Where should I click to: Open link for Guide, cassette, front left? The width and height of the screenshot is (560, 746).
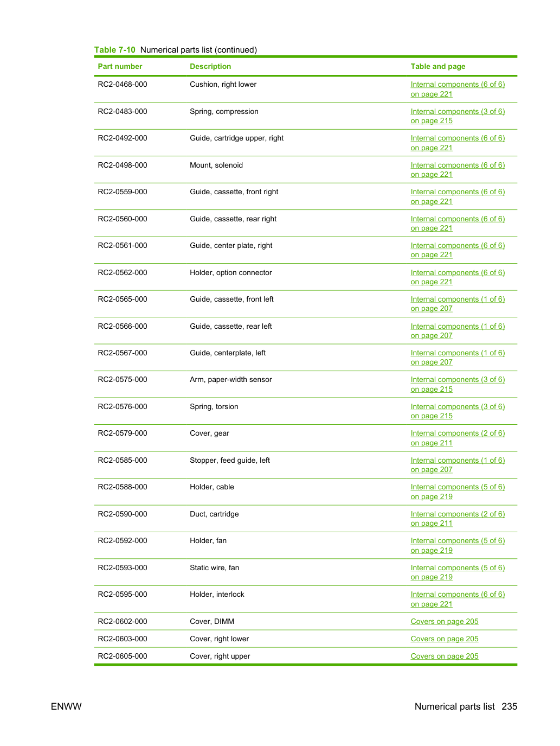[458, 304]
